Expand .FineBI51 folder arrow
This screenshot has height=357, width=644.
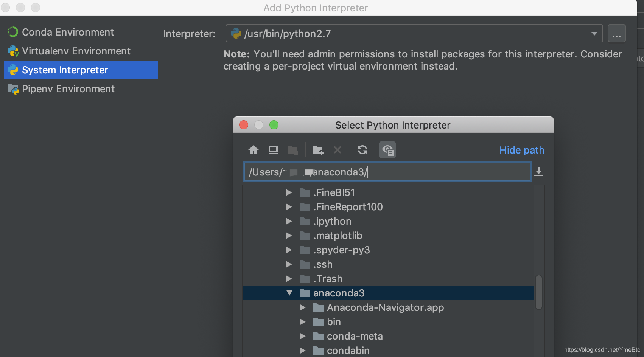click(x=289, y=192)
